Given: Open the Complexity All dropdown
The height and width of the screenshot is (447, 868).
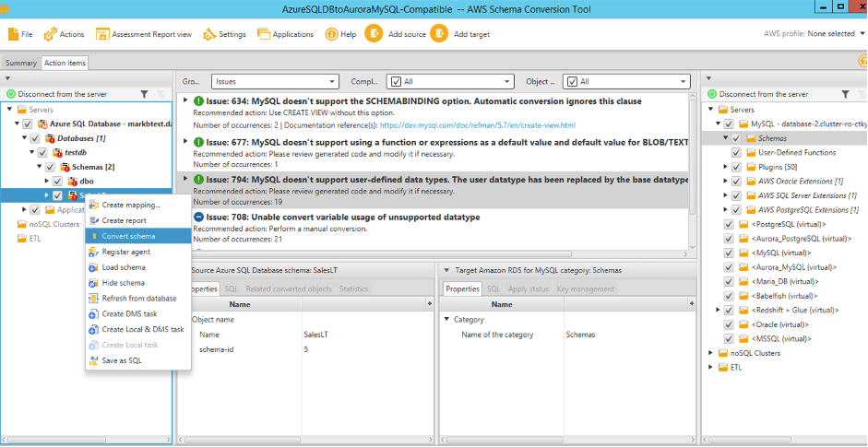Looking at the screenshot, I should point(451,81).
